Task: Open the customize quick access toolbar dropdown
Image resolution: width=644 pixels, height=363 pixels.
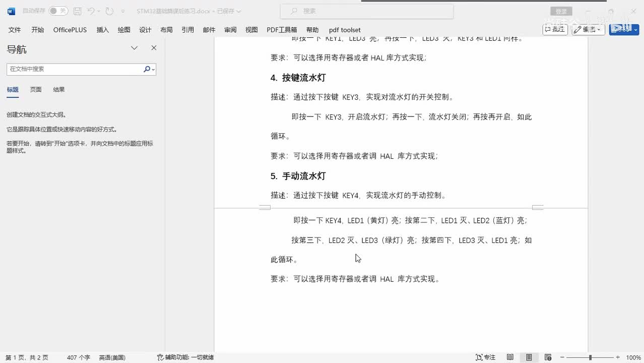Action: 122,11
